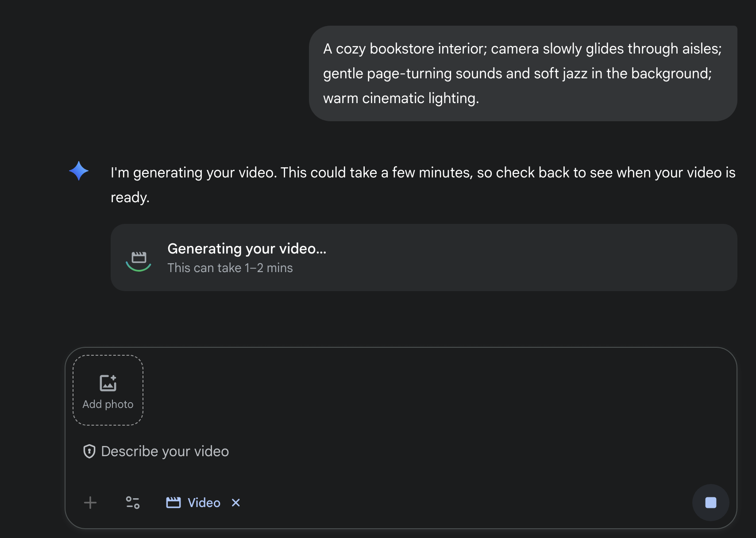Click the warm cinematic lighting line in prompt

point(401,98)
